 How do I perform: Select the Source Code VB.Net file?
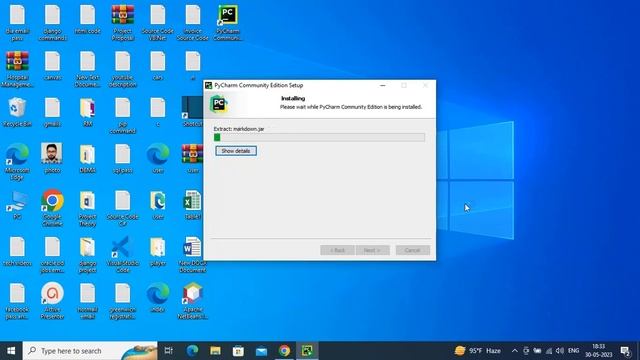click(x=158, y=22)
